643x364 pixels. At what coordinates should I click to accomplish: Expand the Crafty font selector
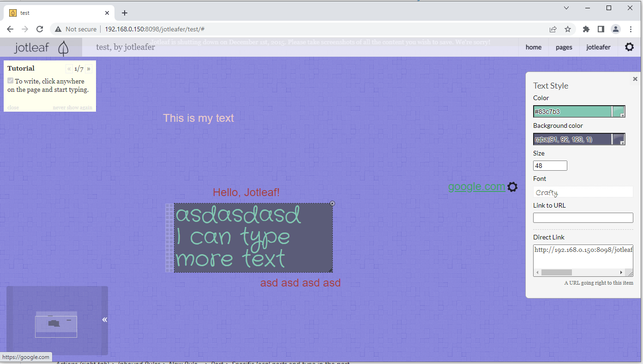pyautogui.click(x=583, y=192)
